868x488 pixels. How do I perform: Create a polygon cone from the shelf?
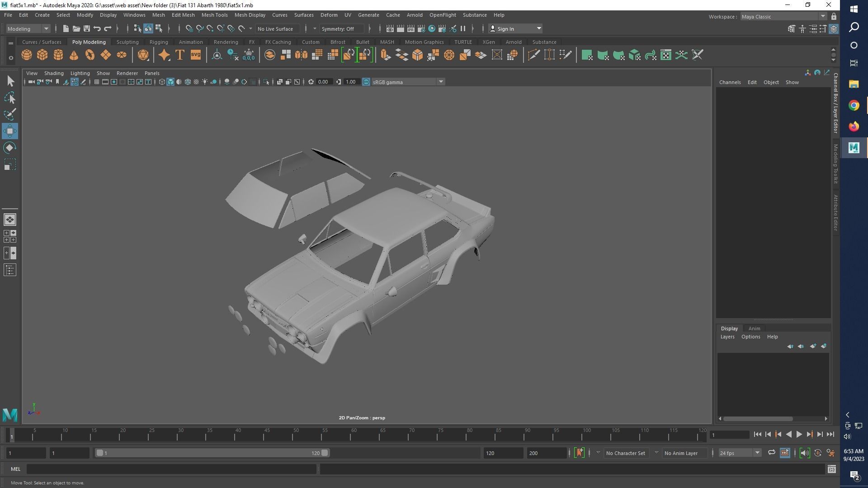74,55
